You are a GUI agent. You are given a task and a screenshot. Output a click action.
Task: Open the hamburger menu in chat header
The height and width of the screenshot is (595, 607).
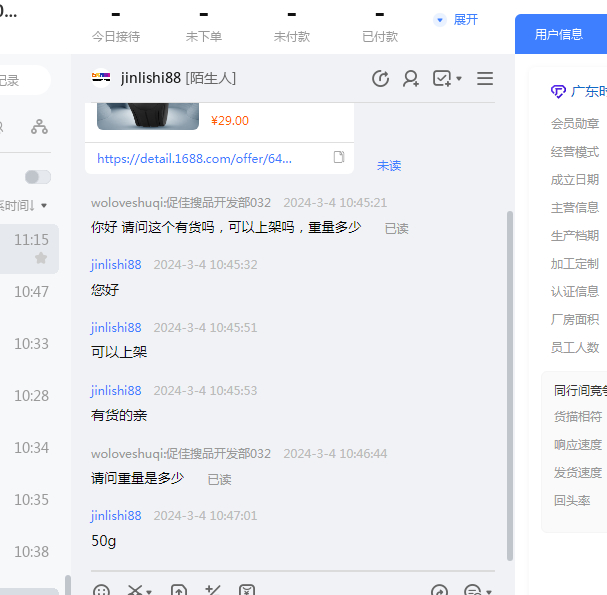(x=485, y=78)
